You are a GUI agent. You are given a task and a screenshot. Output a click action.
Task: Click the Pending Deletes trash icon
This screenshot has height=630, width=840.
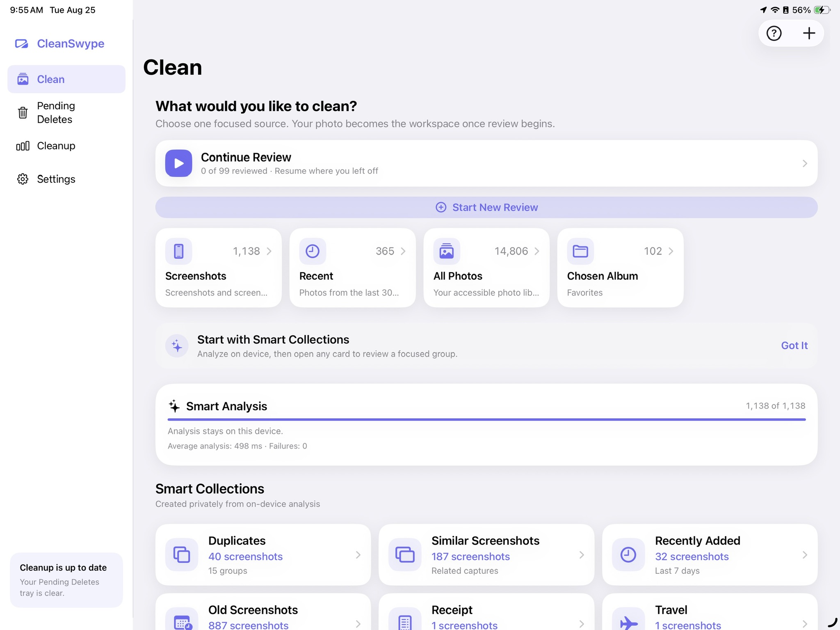[23, 112]
